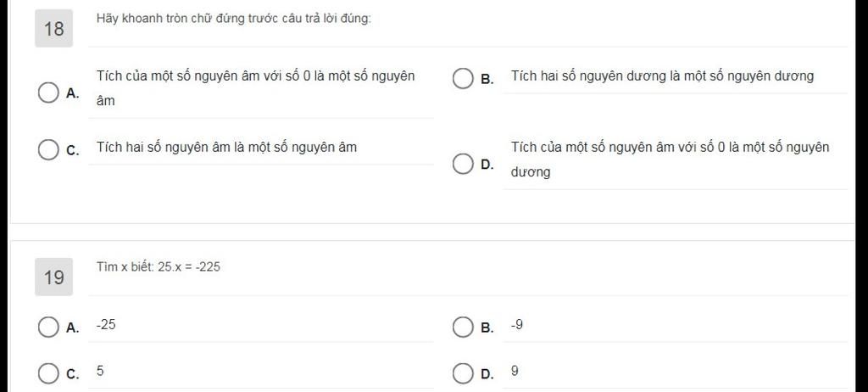Mark radio button C of question 18

[x=48, y=150]
